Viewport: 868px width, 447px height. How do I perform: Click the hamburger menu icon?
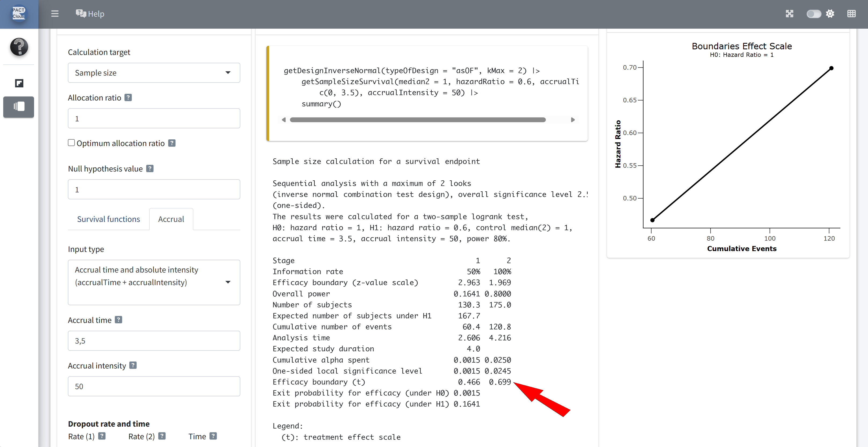pyautogui.click(x=55, y=14)
